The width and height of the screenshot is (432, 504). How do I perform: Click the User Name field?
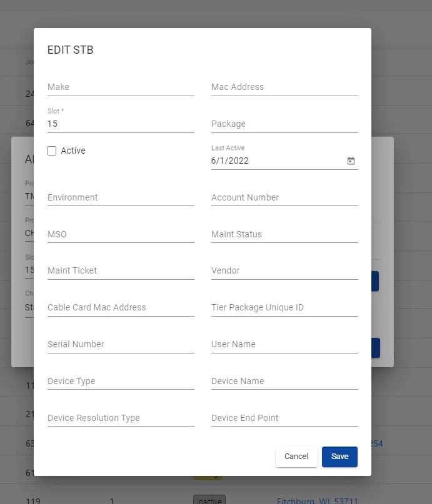(x=284, y=344)
